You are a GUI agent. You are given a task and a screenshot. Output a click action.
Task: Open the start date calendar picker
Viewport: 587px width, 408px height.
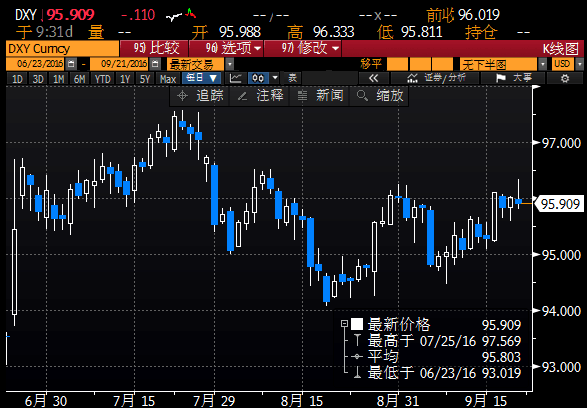pos(72,64)
